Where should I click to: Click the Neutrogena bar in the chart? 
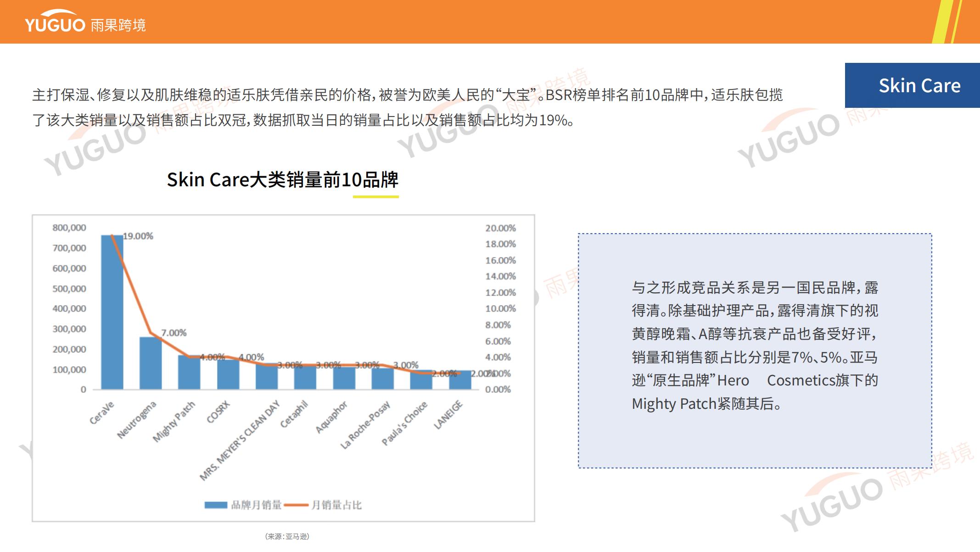151,363
